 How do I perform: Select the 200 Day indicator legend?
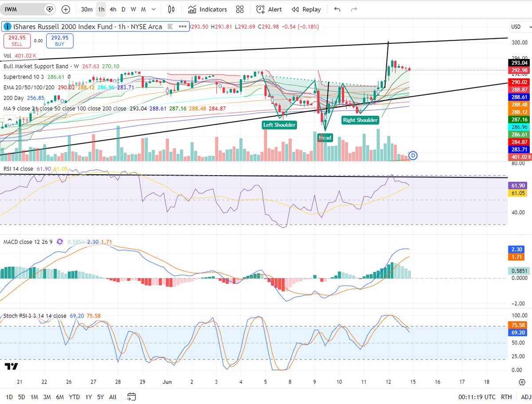[x=13, y=98]
